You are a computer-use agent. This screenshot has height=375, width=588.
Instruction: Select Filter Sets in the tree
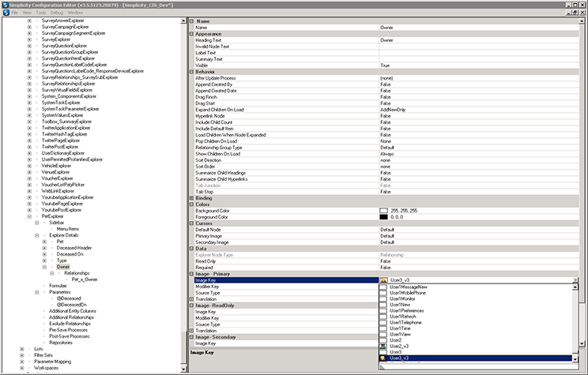click(x=43, y=355)
